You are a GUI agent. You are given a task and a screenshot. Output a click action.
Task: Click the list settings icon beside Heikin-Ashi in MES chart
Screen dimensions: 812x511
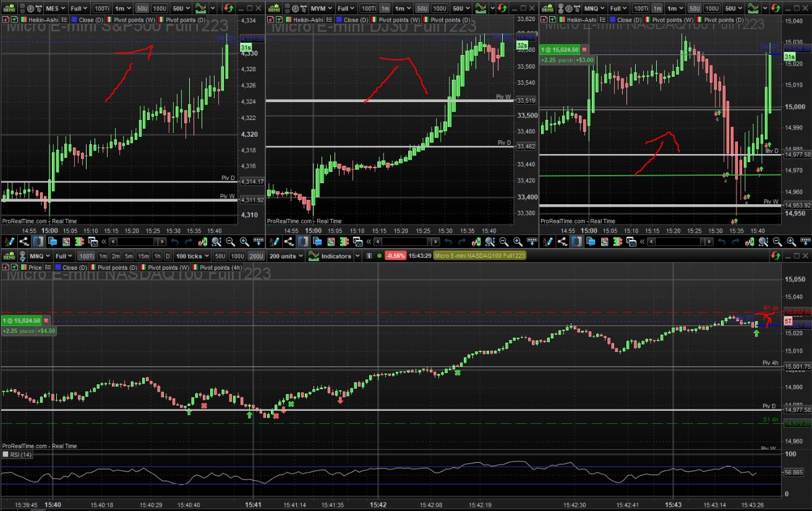click(x=64, y=20)
